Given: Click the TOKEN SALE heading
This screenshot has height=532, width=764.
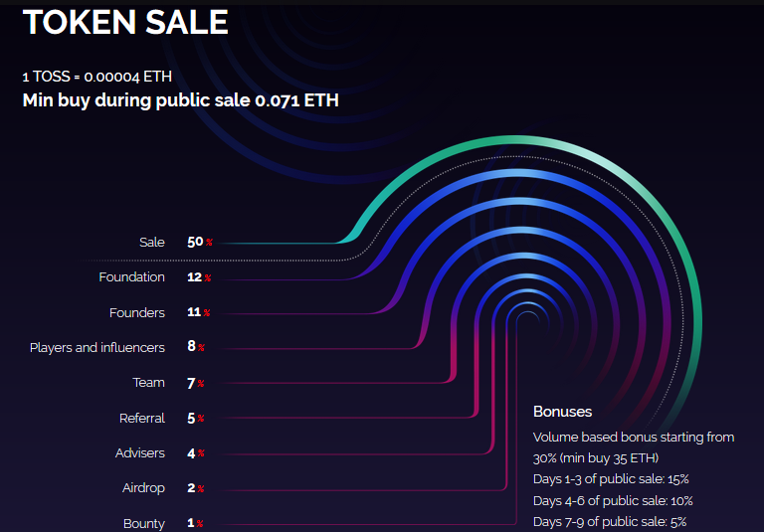Looking at the screenshot, I should click(125, 22).
